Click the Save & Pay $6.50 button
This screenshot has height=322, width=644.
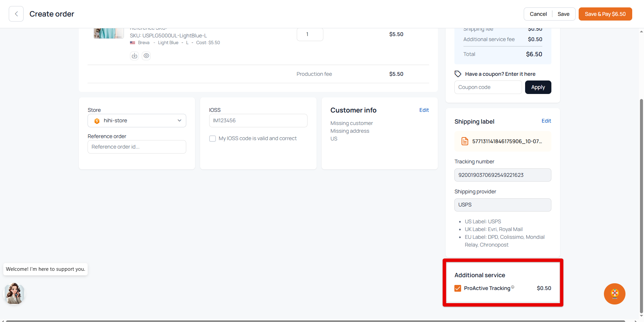(x=605, y=14)
